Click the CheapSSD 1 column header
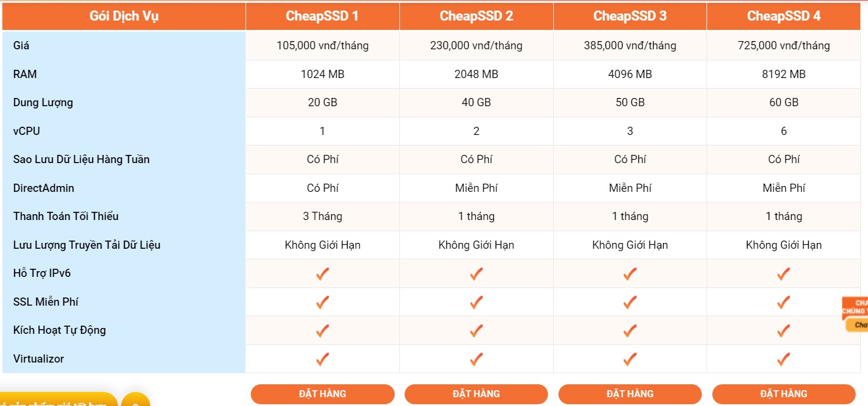The height and width of the screenshot is (406, 868). (322, 16)
